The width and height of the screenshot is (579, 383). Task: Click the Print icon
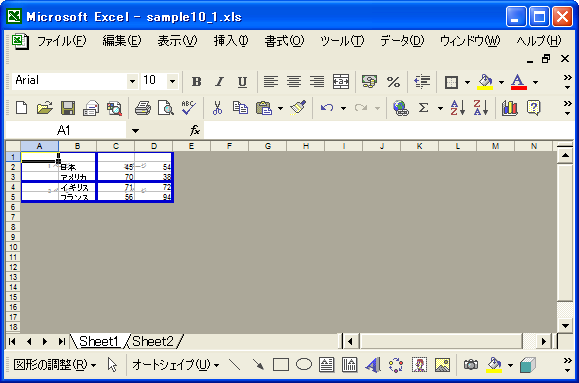point(143,108)
